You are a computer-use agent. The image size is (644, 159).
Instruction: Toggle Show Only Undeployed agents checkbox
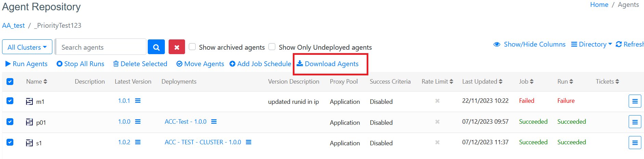tap(272, 47)
